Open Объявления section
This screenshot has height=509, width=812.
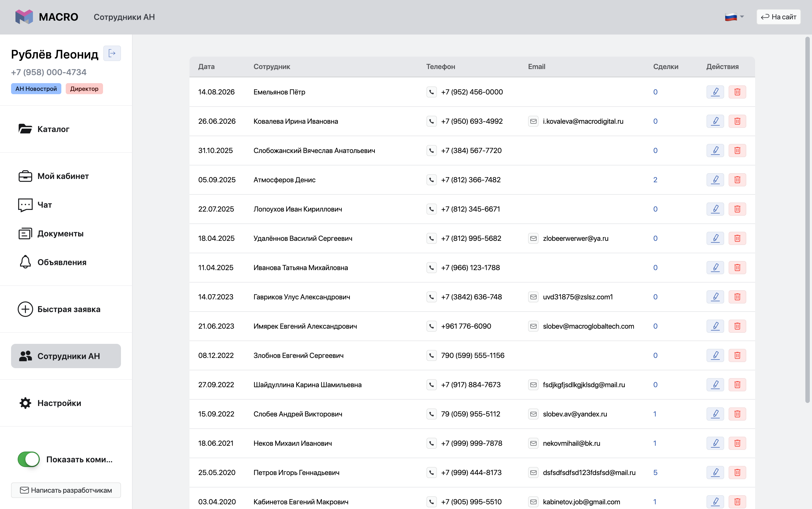coord(66,262)
